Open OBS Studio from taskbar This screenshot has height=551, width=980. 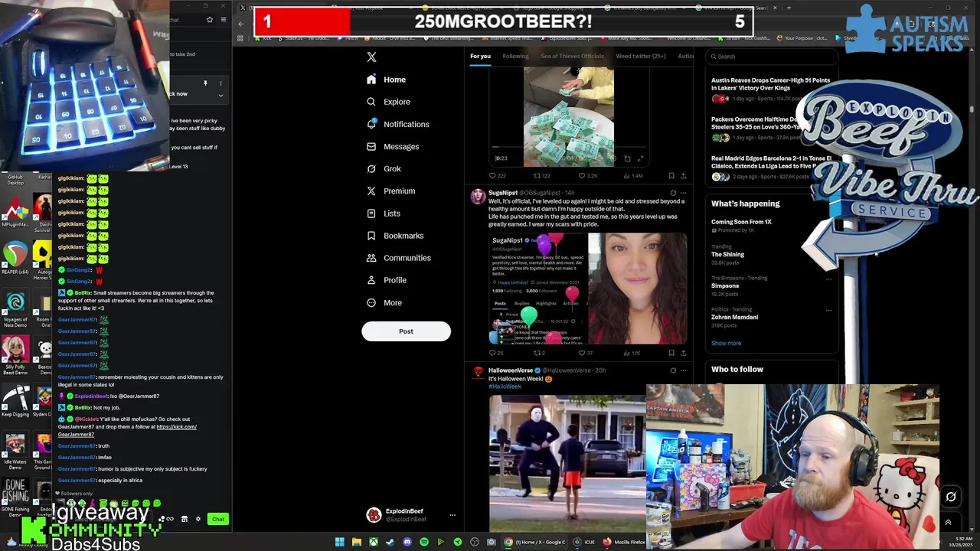(474, 542)
